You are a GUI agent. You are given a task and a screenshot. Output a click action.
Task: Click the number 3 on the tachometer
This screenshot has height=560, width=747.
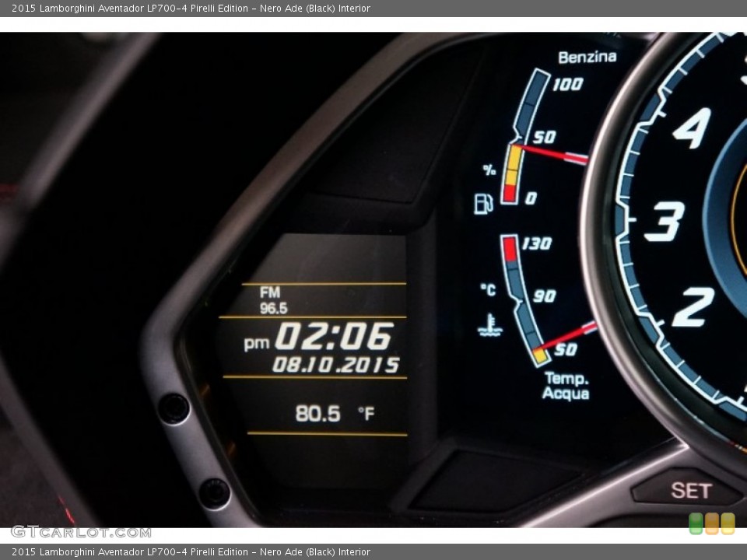click(x=664, y=222)
